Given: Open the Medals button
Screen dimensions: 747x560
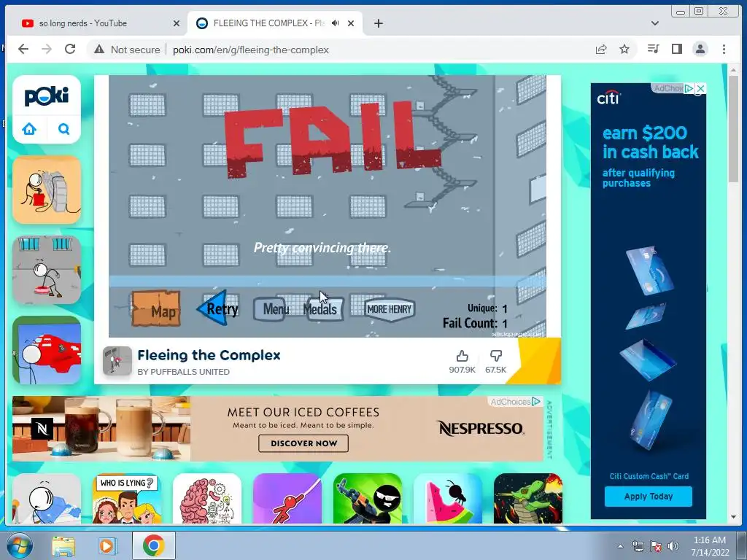Looking at the screenshot, I should (x=323, y=309).
